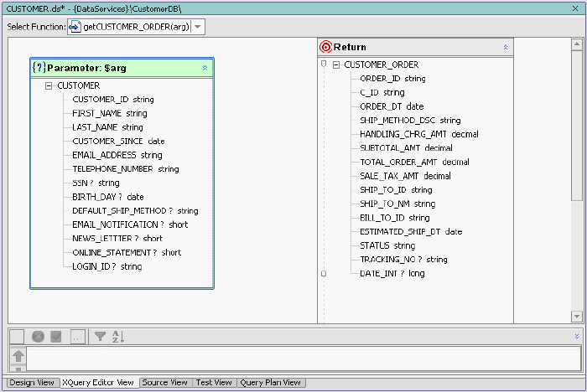The width and height of the screenshot is (587, 392).
Task: Select SALE_TAX_AMT decimal in Return
Action: (405, 176)
